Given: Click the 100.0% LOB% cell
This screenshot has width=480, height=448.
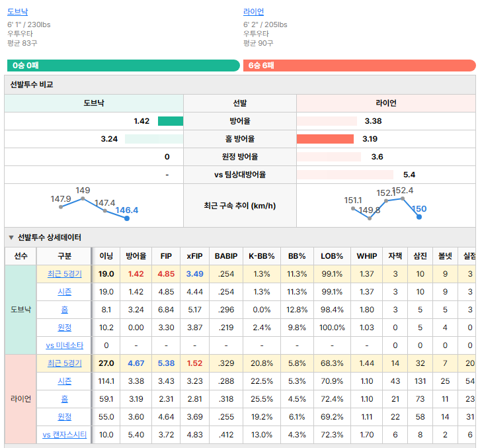Looking at the screenshot, I should 332,328.
